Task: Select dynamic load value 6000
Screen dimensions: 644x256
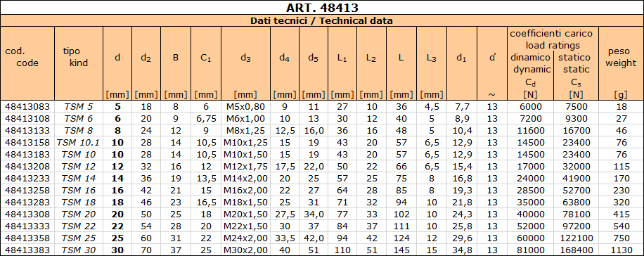Action: click(531, 106)
